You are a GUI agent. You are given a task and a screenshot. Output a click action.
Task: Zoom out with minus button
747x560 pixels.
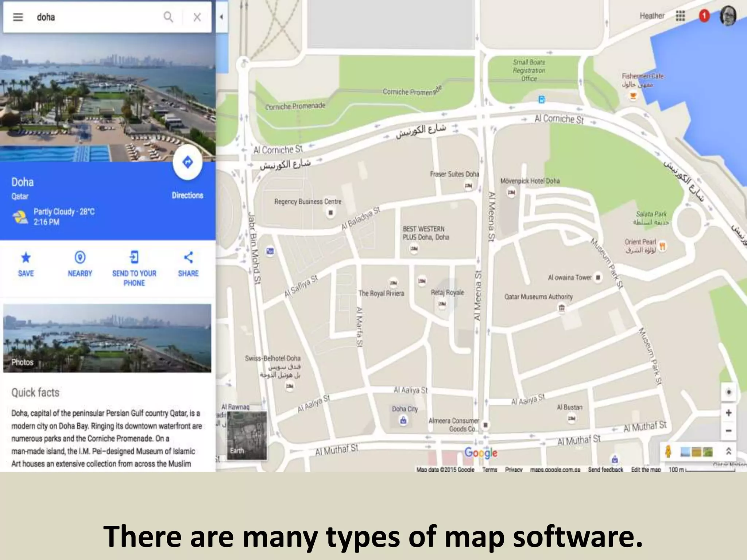click(x=728, y=431)
